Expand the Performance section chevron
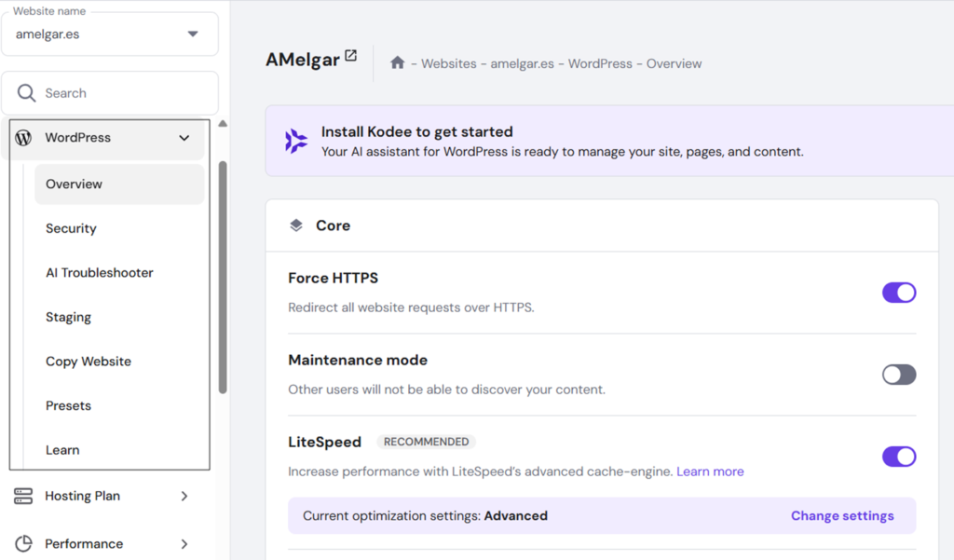Screen dimensions: 954x560 pos(184,544)
